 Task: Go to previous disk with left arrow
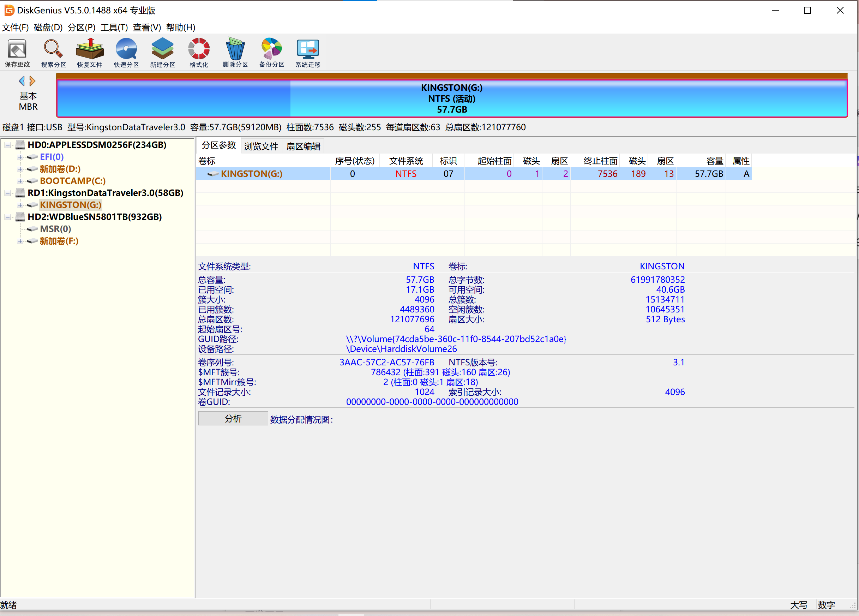pyautogui.click(x=22, y=81)
